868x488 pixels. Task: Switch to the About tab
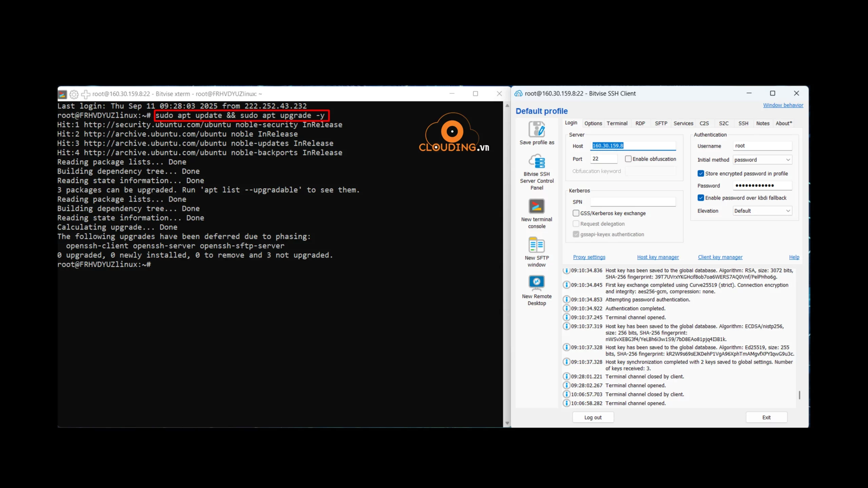(784, 123)
